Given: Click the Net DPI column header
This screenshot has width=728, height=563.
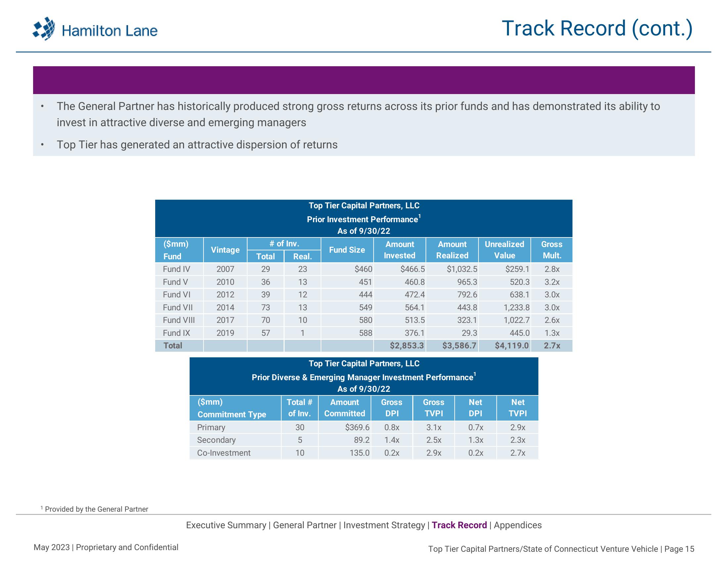Looking at the screenshot, I should coord(476,408).
